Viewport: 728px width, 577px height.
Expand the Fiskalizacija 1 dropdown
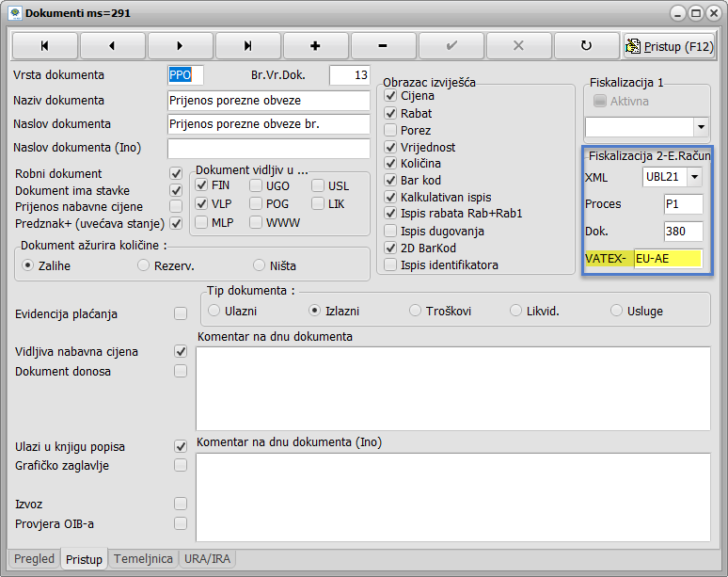click(701, 126)
